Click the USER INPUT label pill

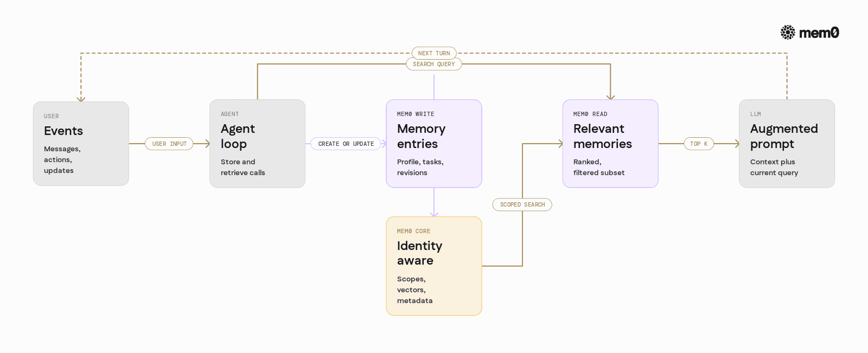(x=169, y=144)
